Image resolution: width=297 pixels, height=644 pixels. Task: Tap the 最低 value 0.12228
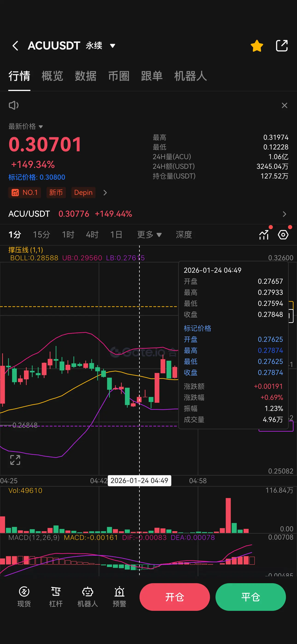pyautogui.click(x=276, y=147)
